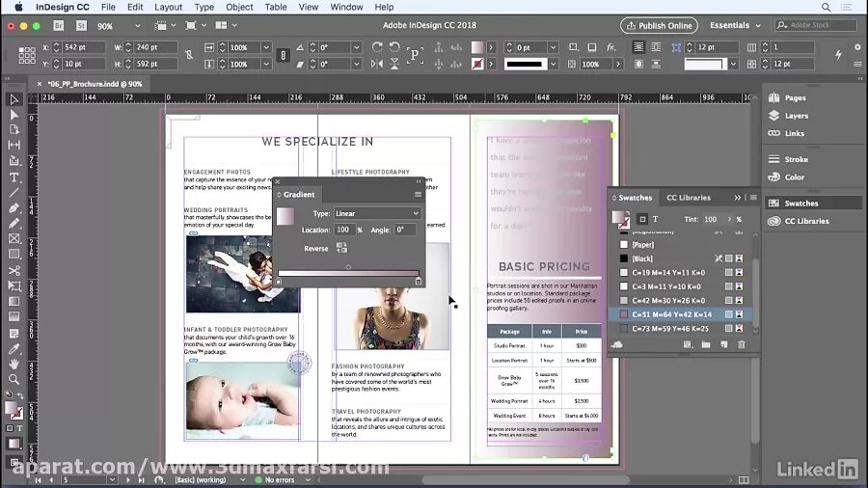Click the gradient Angle input field
The width and height of the screenshot is (868, 488).
click(405, 230)
